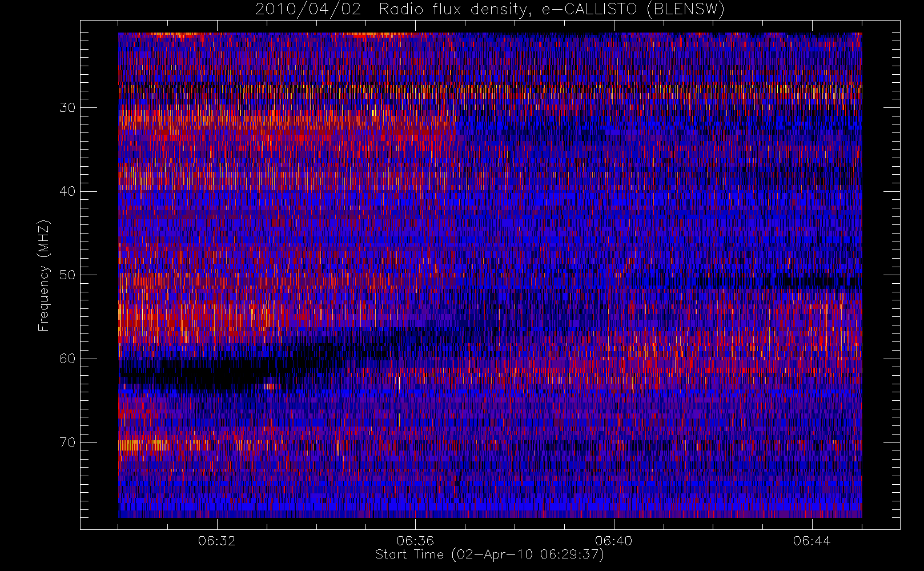Image resolution: width=924 pixels, height=571 pixels.
Task: Click the 06:32 time tick label
Action: [x=217, y=541]
